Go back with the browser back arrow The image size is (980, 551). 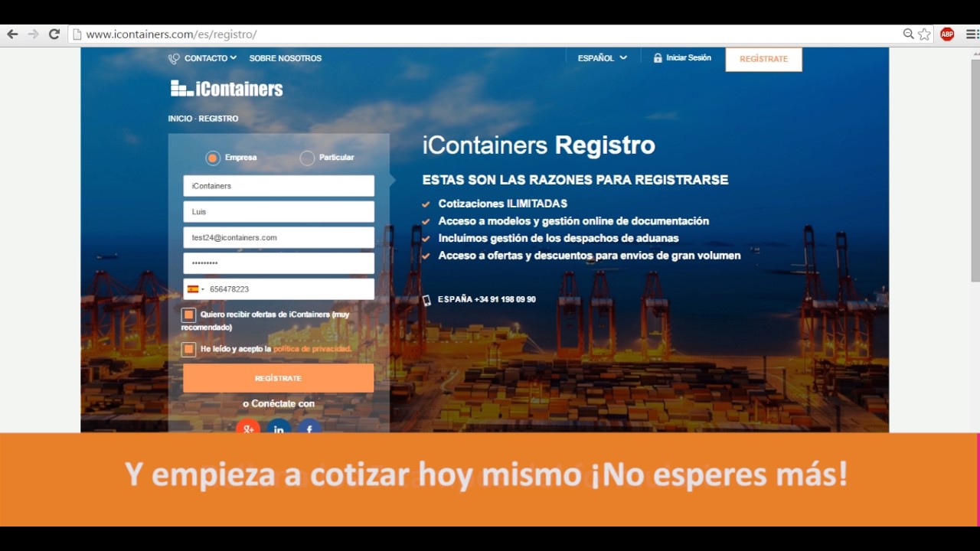click(12, 34)
